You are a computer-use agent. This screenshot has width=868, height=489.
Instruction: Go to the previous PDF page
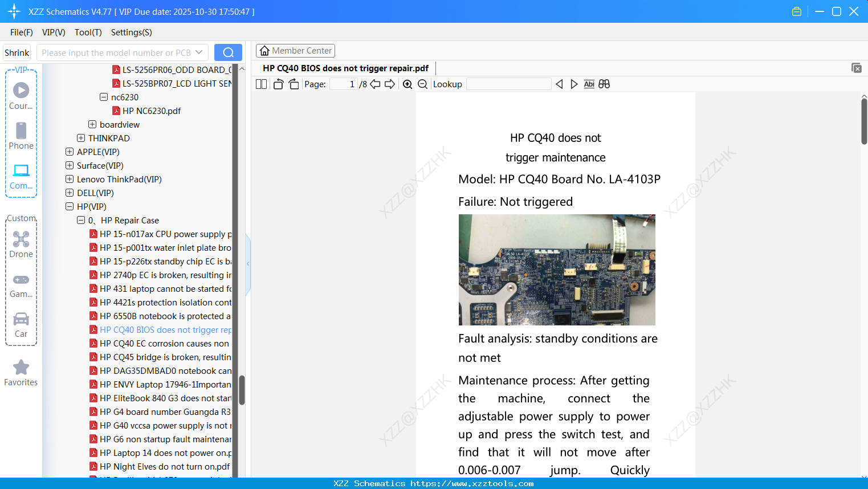click(375, 84)
